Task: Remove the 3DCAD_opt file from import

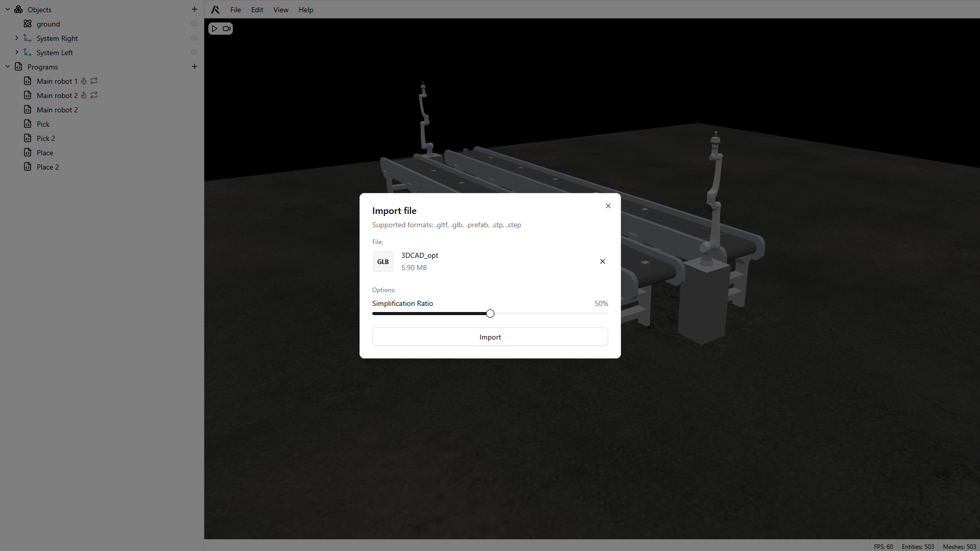Action: pos(602,261)
